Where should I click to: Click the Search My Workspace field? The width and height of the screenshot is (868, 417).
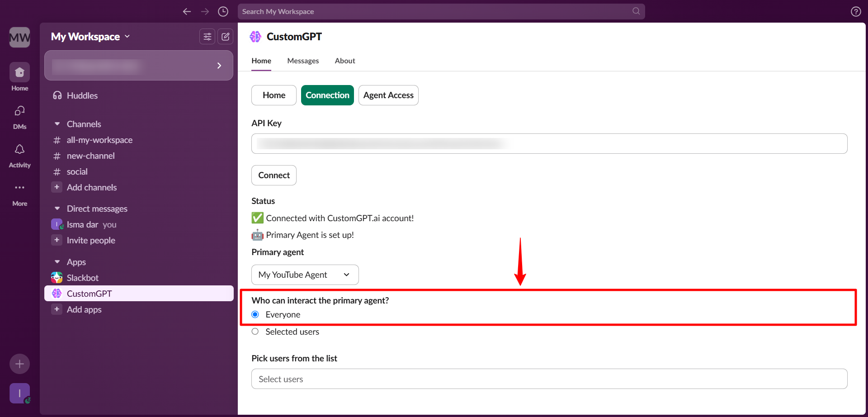click(x=441, y=11)
